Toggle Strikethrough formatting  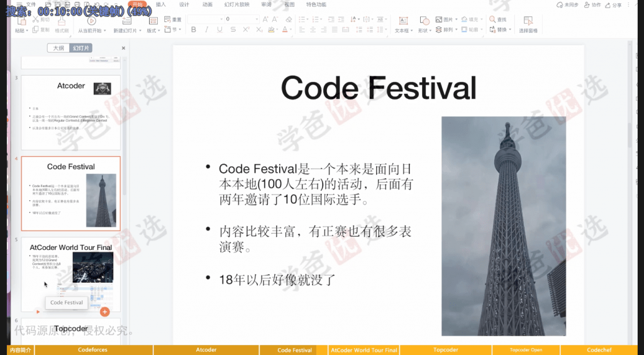pyautogui.click(x=233, y=30)
